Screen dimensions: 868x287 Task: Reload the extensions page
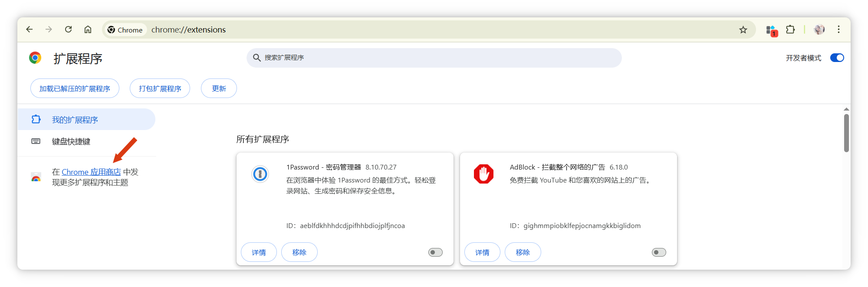coord(68,29)
